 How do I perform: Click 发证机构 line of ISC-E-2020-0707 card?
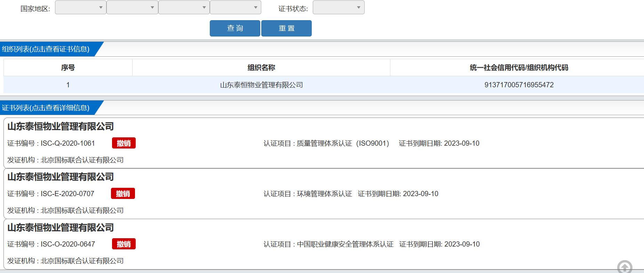65,210
